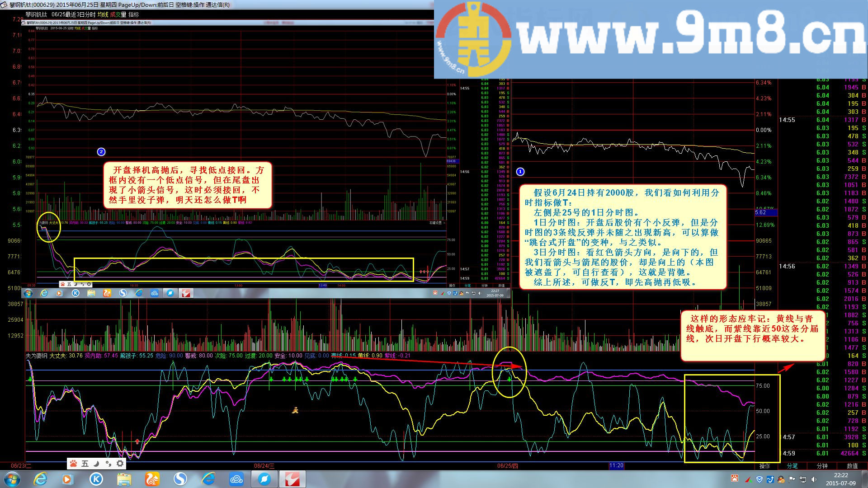The width and height of the screenshot is (868, 488).
Task: Click the blue arrow app tray icon
Action: tap(770, 479)
